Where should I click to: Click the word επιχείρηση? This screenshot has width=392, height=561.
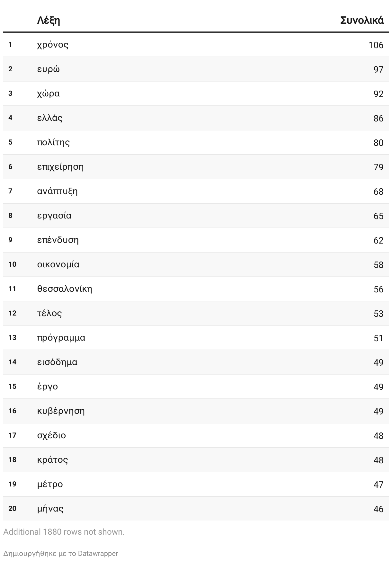pos(60,167)
